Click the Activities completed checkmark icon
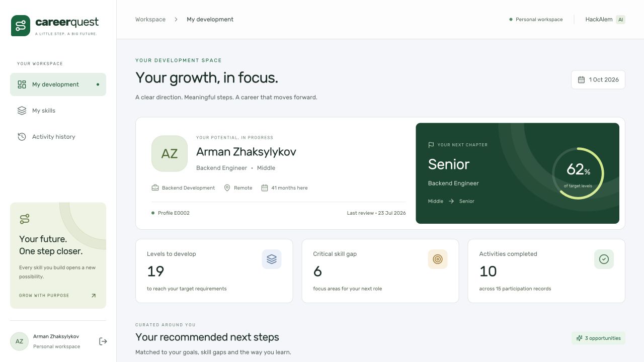Image resolution: width=644 pixels, height=362 pixels. tap(604, 259)
